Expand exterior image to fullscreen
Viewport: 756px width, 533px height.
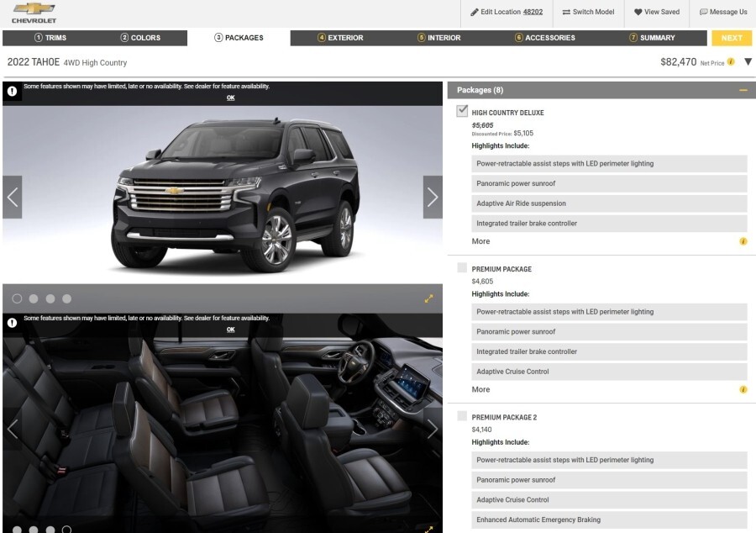(x=428, y=299)
